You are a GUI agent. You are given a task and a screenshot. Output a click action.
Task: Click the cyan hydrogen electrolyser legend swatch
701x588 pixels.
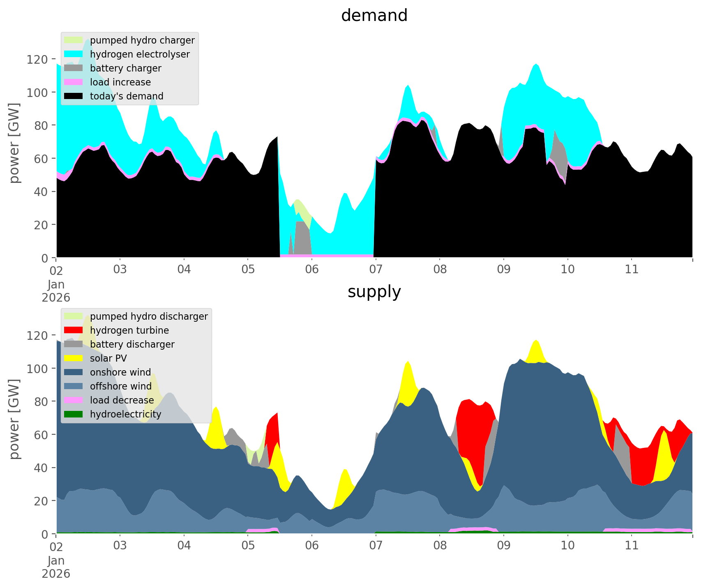pyautogui.click(x=74, y=54)
